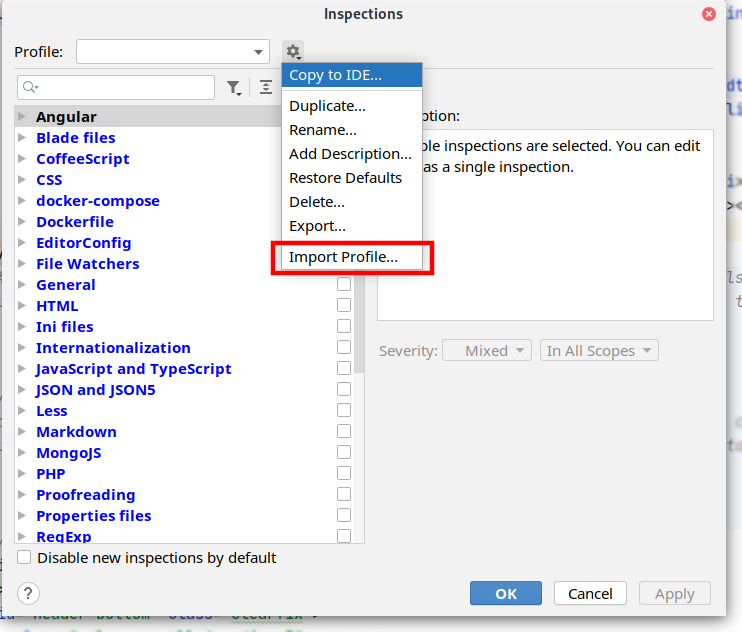Toggle the HTML inspections checkbox
Screen dimensions: 742x632
pos(344,306)
